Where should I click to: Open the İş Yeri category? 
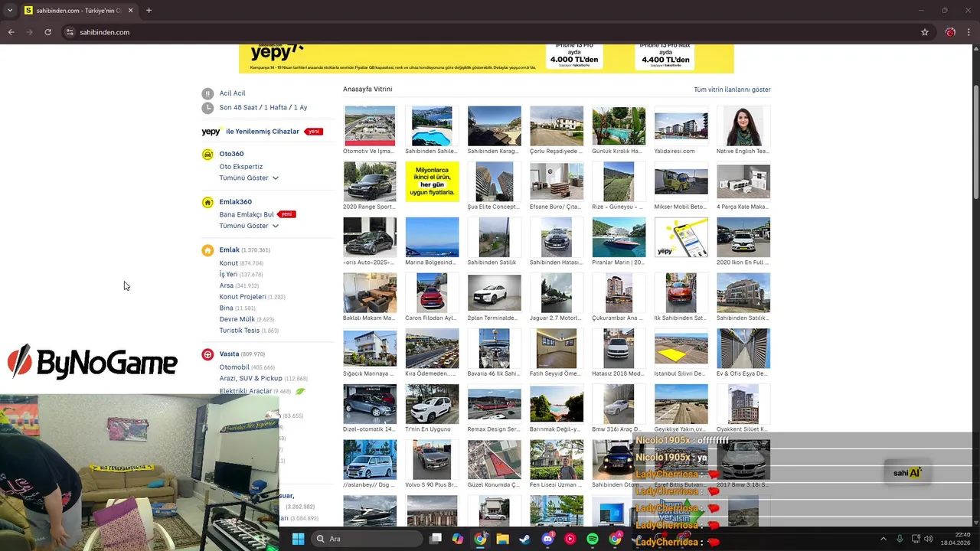pos(228,275)
